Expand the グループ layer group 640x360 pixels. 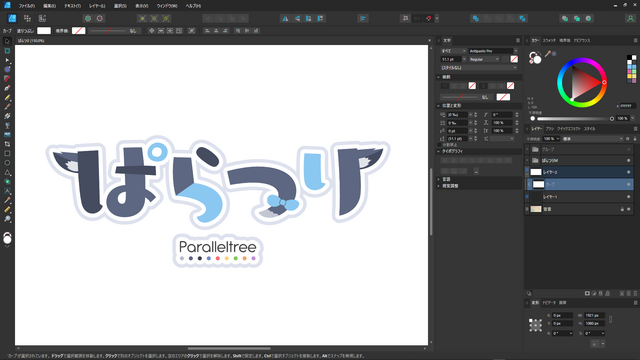pos(527,149)
